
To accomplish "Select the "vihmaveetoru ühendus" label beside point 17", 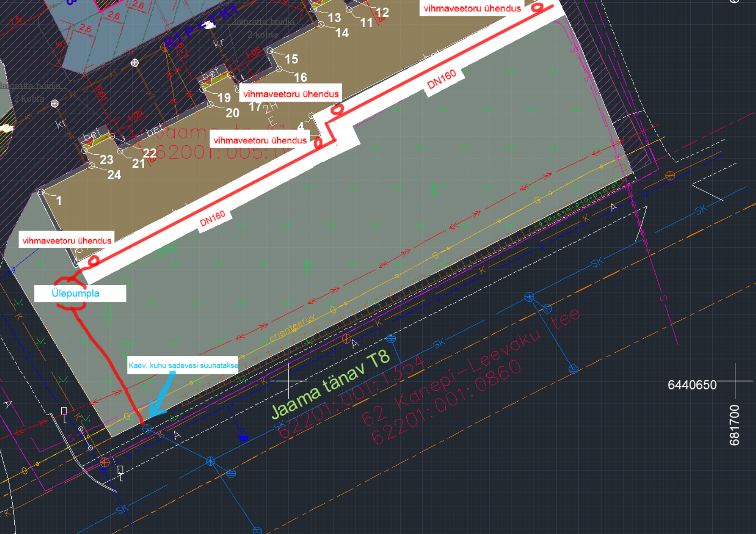I will (290, 94).
